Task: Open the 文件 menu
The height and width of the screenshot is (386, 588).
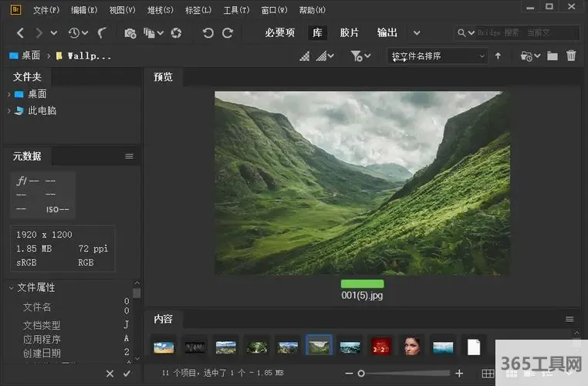Action: [x=46, y=10]
